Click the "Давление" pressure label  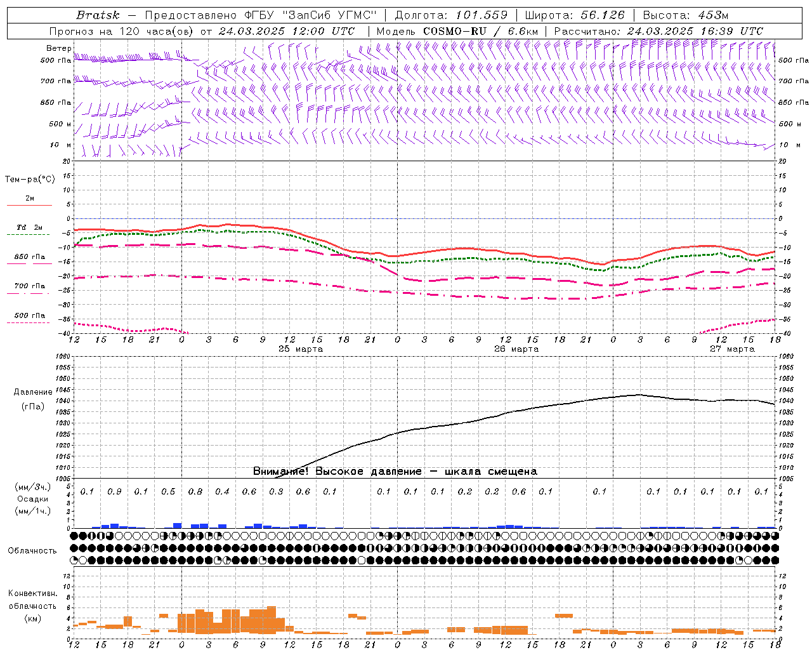tap(32, 392)
